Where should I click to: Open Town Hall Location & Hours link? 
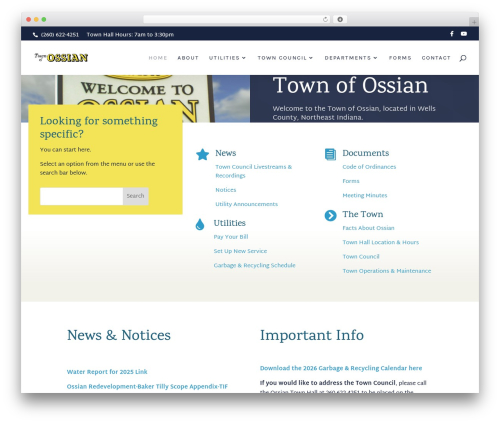tap(381, 242)
